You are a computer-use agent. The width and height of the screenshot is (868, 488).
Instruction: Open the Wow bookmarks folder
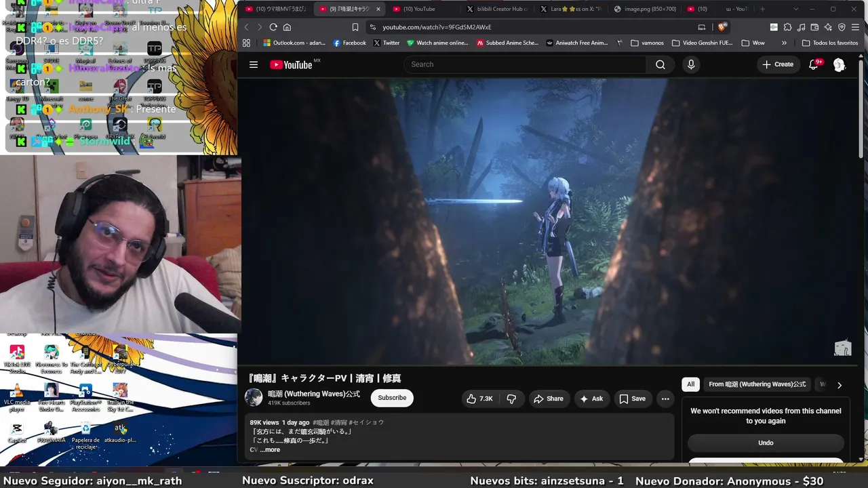point(753,43)
